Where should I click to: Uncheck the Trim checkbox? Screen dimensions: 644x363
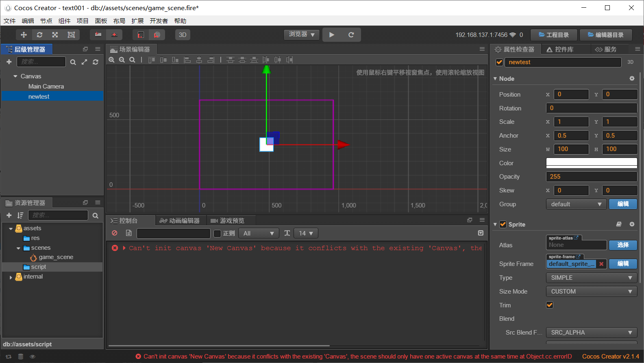[550, 305]
